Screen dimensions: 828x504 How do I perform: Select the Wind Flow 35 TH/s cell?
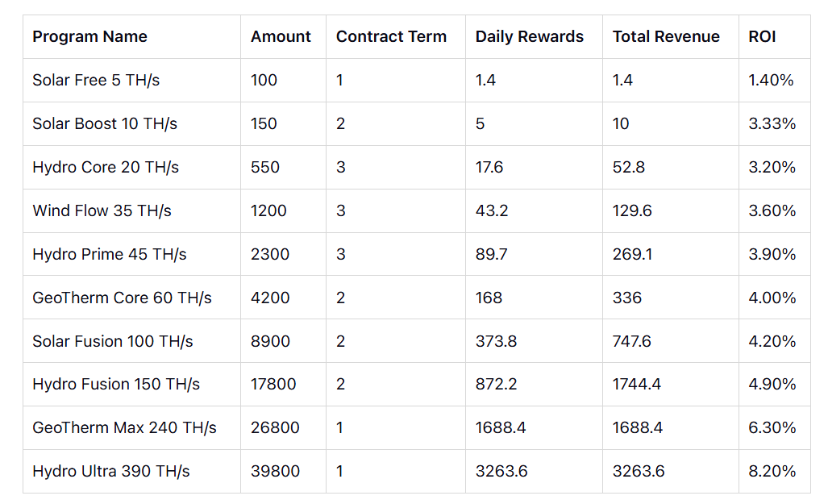coord(102,211)
